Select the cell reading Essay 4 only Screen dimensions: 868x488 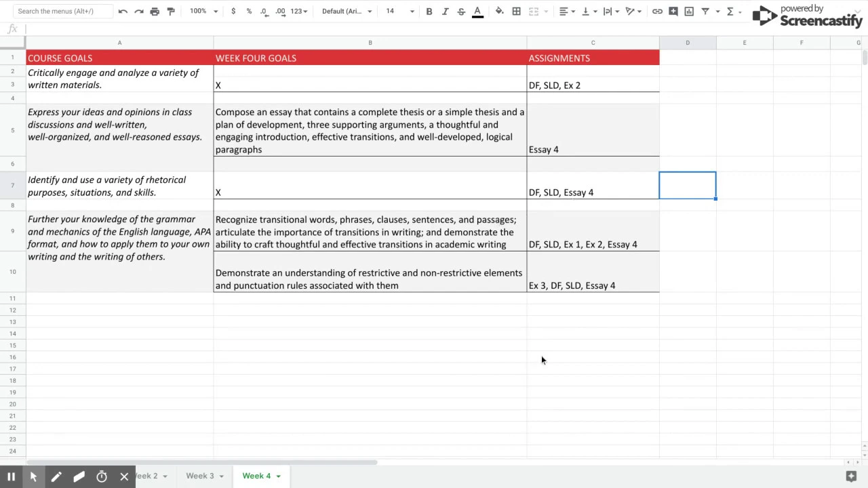pos(593,130)
